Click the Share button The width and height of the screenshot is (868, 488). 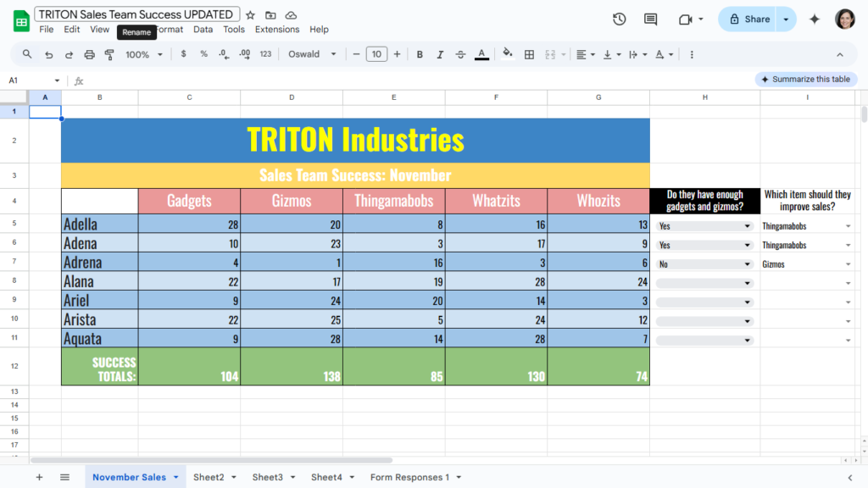(x=748, y=19)
